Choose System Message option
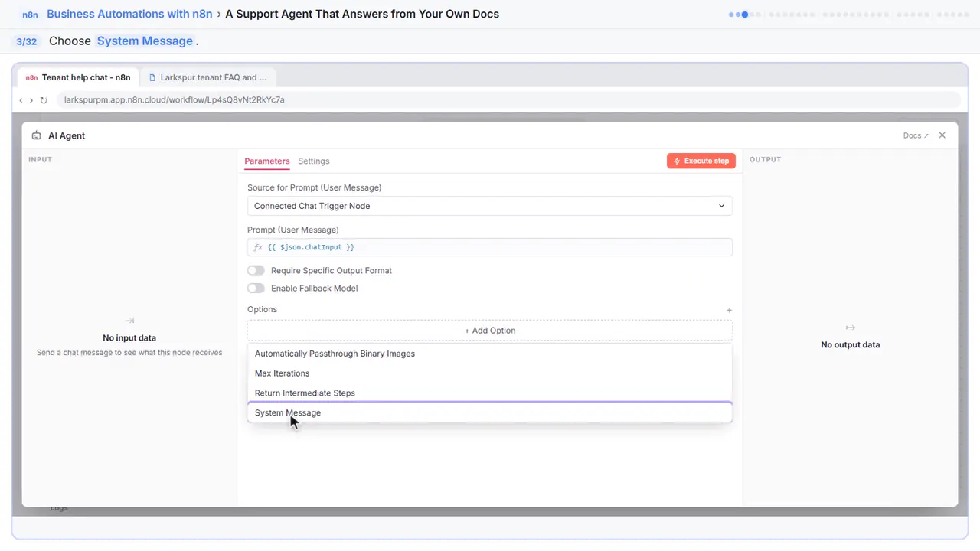Viewport: 980px width, 551px height. (489, 412)
